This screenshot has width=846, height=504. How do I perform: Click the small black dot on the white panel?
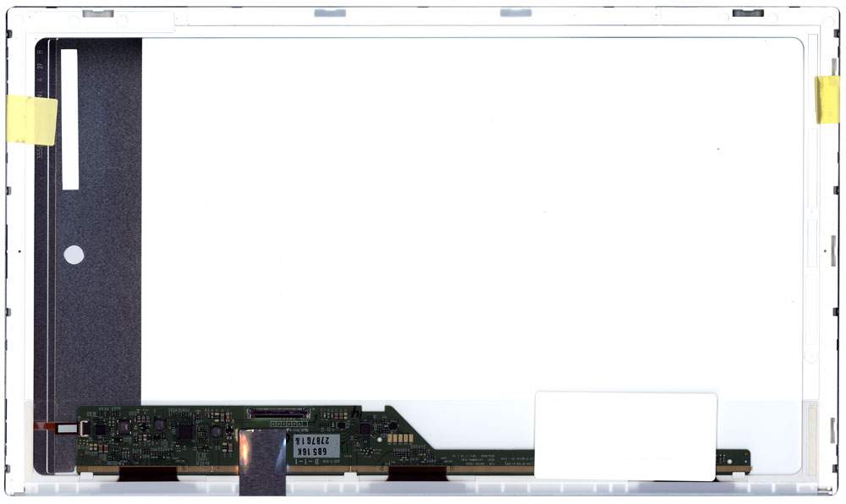click(718, 149)
